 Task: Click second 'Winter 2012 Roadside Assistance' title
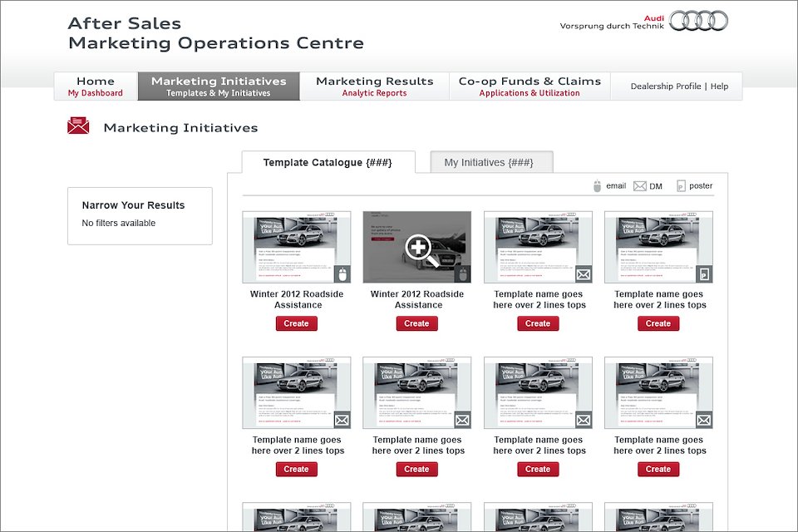[418, 299]
